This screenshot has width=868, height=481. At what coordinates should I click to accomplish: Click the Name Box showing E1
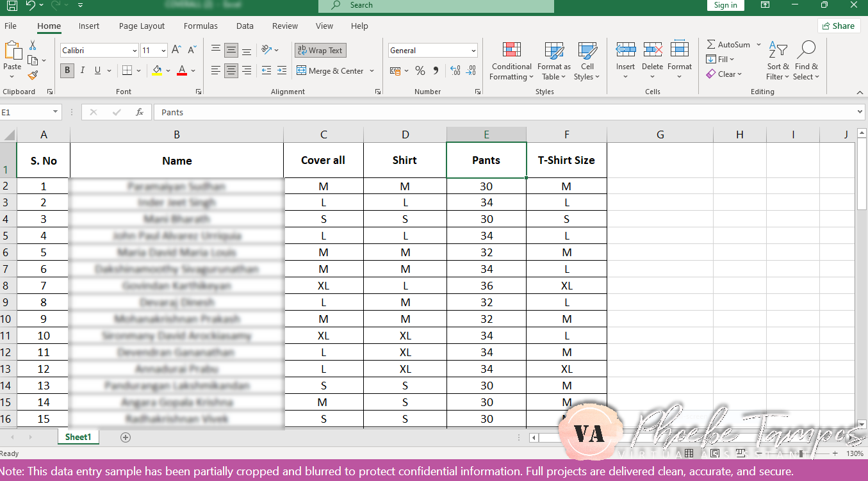[26, 110]
